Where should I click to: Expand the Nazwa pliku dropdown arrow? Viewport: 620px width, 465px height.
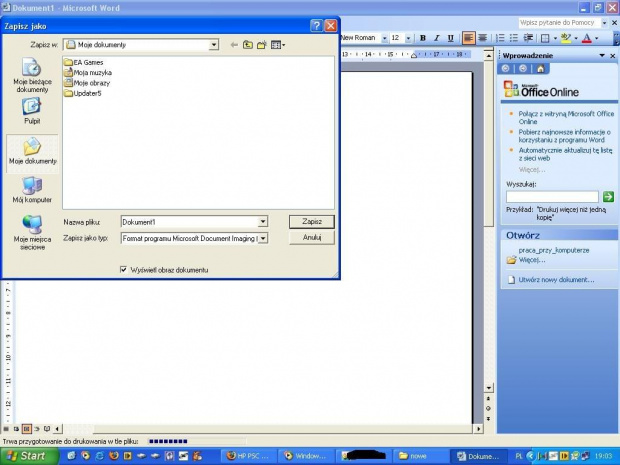tap(263, 222)
